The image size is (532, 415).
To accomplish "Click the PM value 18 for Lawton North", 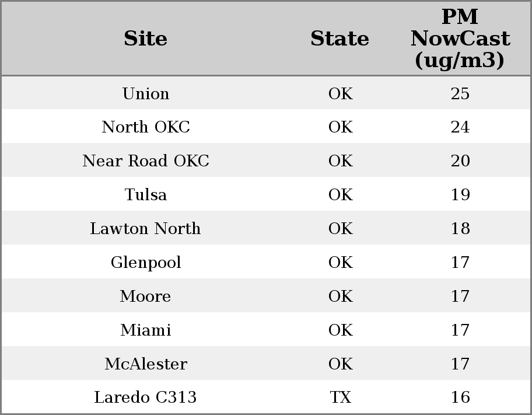I will pos(460,229).
